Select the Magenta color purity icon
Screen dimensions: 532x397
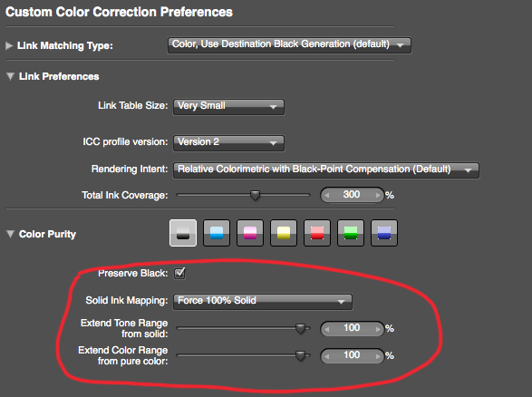250,233
